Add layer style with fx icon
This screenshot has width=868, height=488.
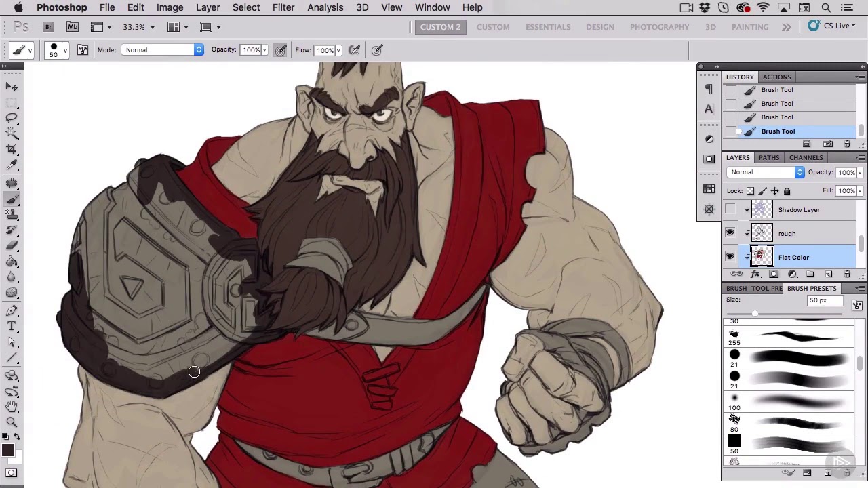pyautogui.click(x=755, y=274)
